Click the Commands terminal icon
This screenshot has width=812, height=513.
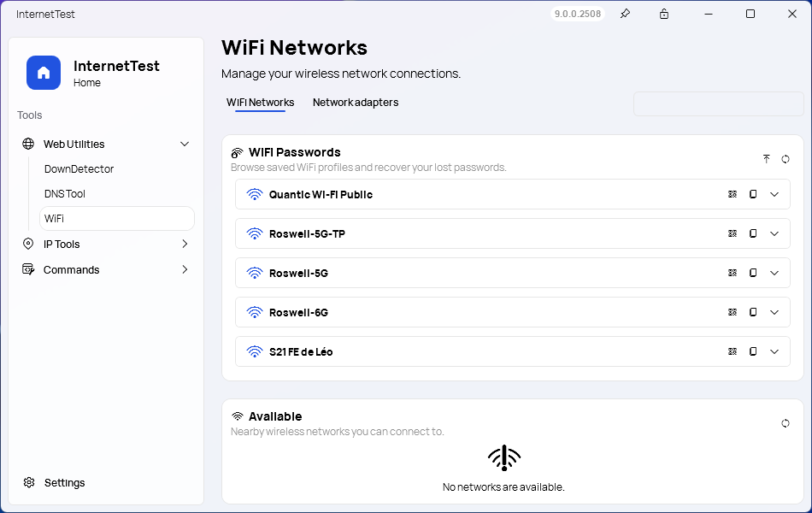click(28, 269)
